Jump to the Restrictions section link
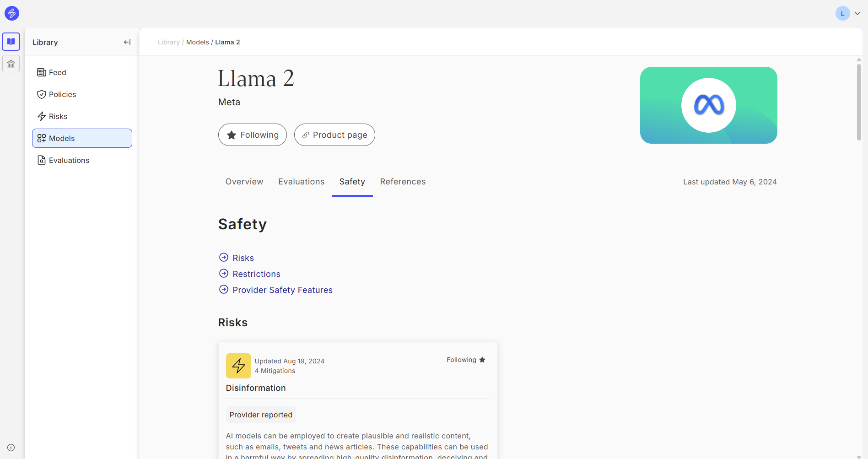 pos(256,274)
